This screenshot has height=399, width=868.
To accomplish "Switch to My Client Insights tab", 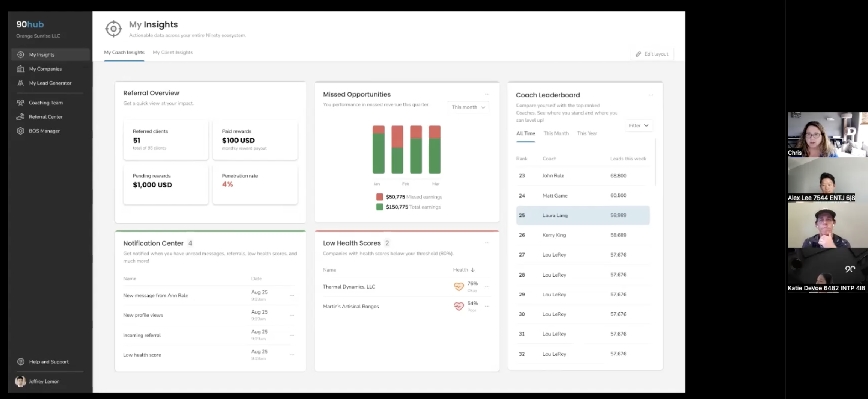I will 173,53.
